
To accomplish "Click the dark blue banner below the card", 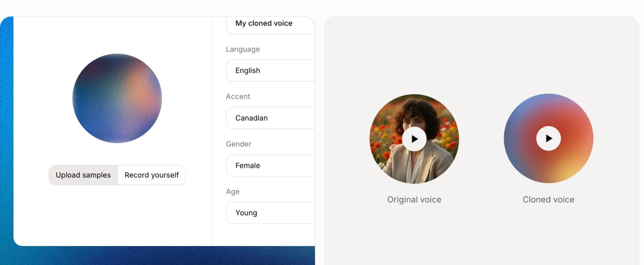I will pyautogui.click(x=161, y=256).
